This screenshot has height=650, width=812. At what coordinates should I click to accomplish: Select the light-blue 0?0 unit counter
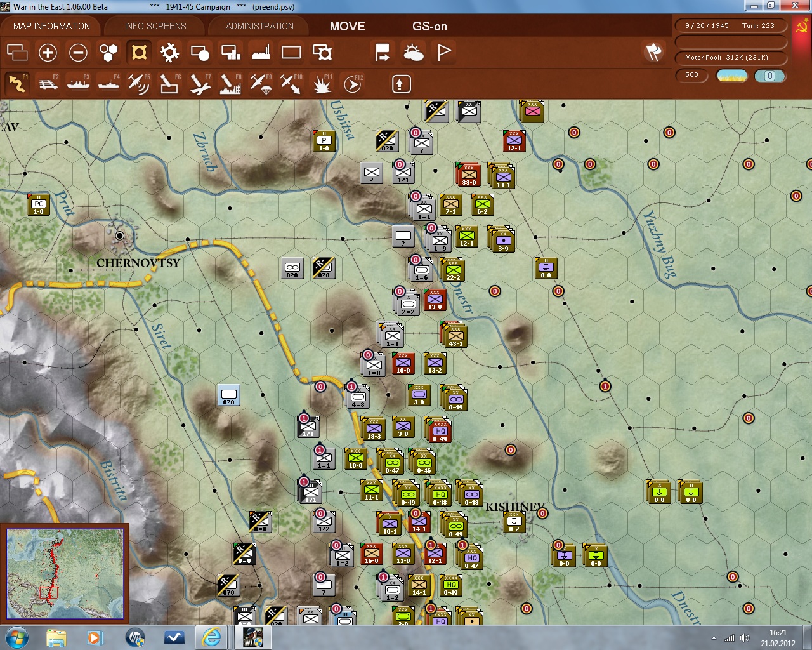click(x=228, y=395)
